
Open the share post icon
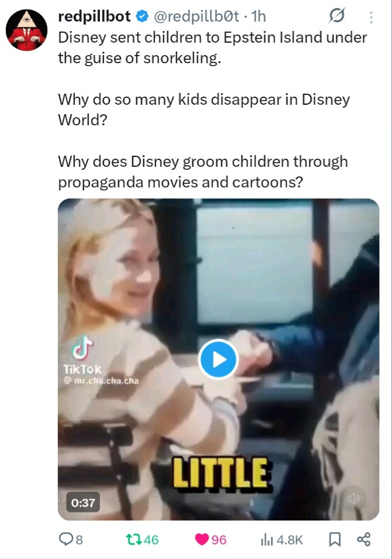(x=364, y=540)
